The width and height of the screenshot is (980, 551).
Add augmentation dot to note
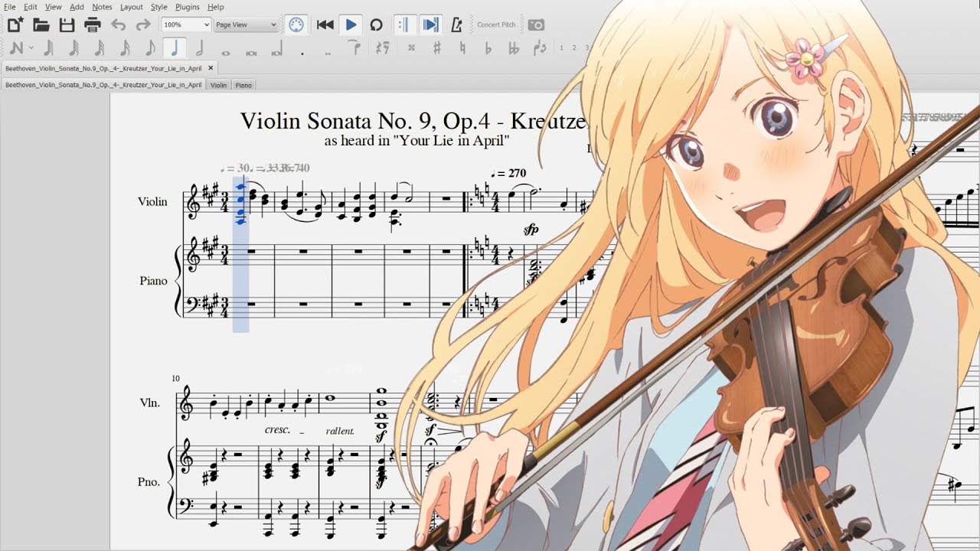[x=302, y=54]
